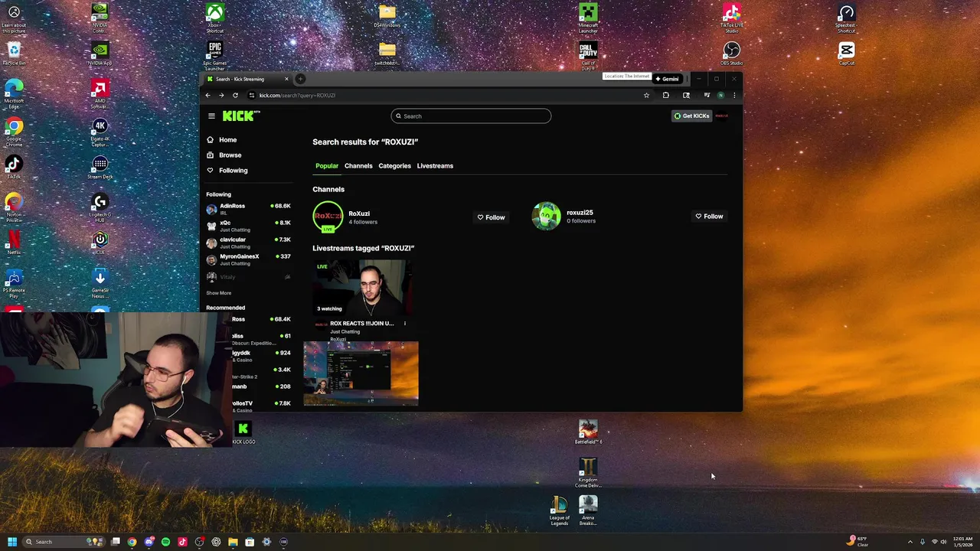The height and width of the screenshot is (551, 980).
Task: Click the Get KICKs button
Action: pyautogui.click(x=691, y=116)
